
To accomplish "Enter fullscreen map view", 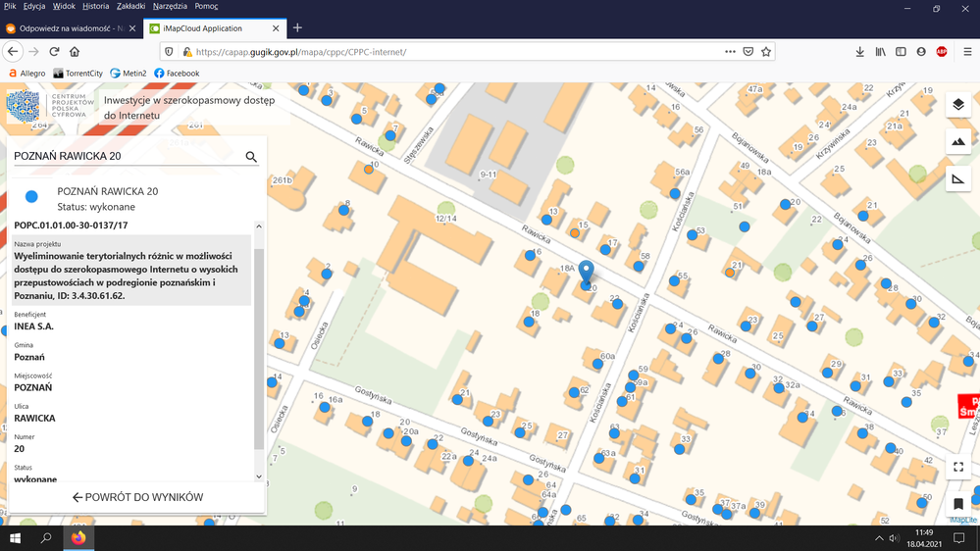I will [x=958, y=468].
